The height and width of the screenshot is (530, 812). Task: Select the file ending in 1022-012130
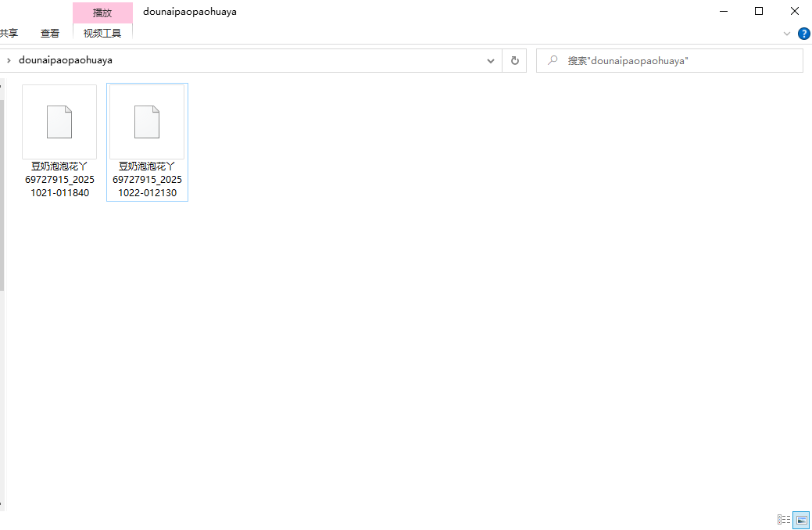pyautogui.click(x=147, y=122)
